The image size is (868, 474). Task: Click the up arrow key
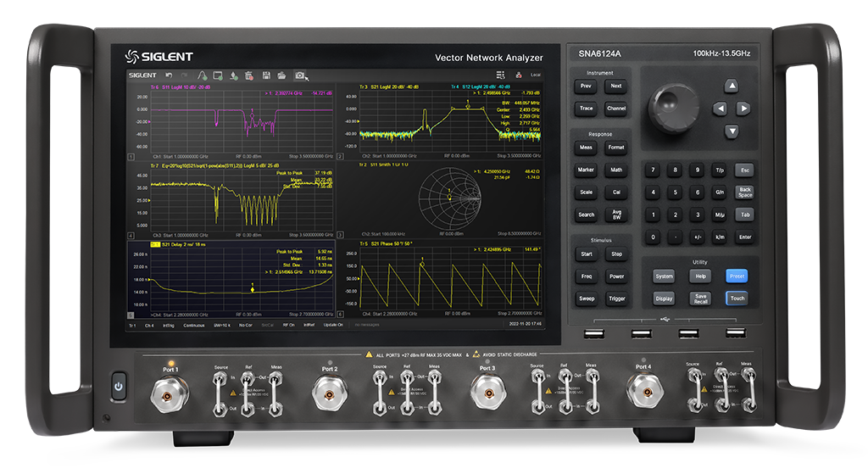tap(732, 86)
